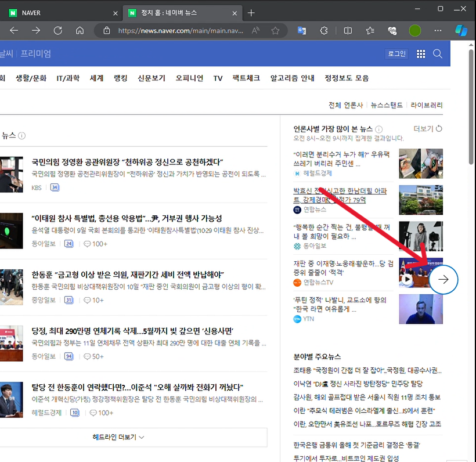The image size is (476, 462).
Task: Add page to favorites star icon
Action: 275,30
